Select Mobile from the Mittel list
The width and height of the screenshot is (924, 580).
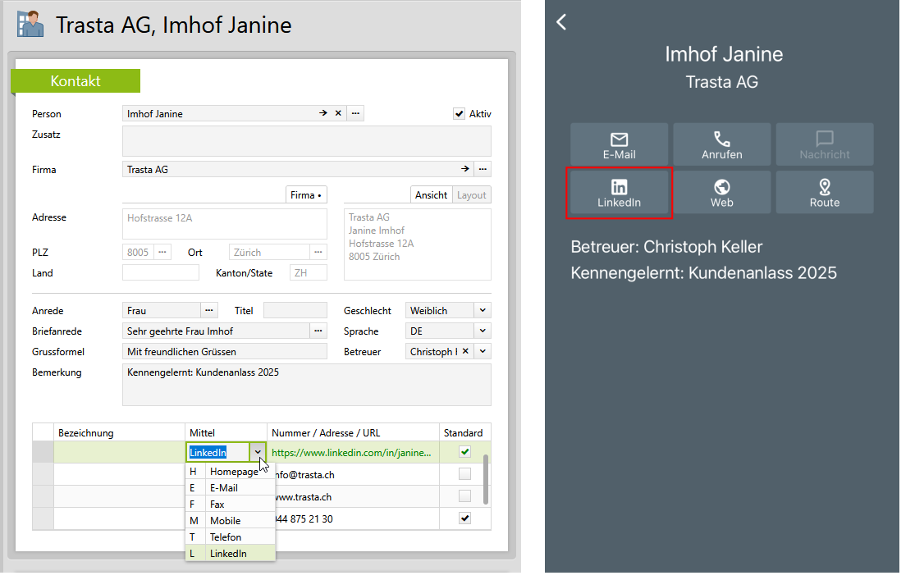tap(225, 520)
